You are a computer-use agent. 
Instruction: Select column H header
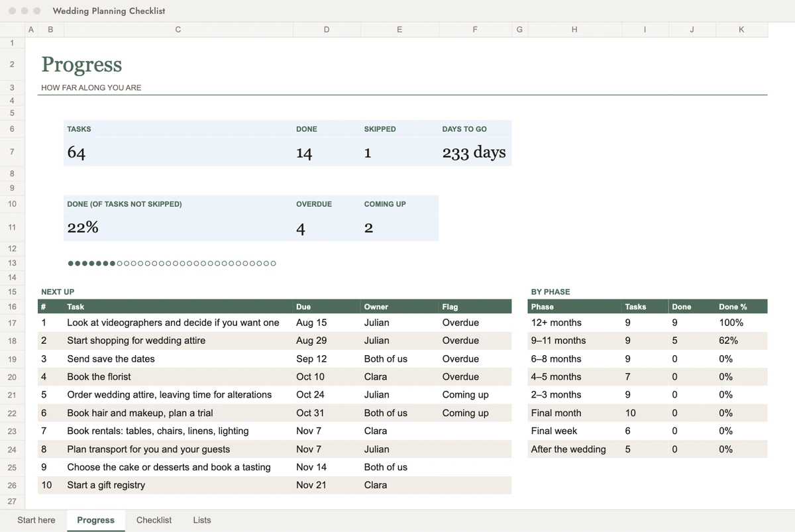pos(574,29)
